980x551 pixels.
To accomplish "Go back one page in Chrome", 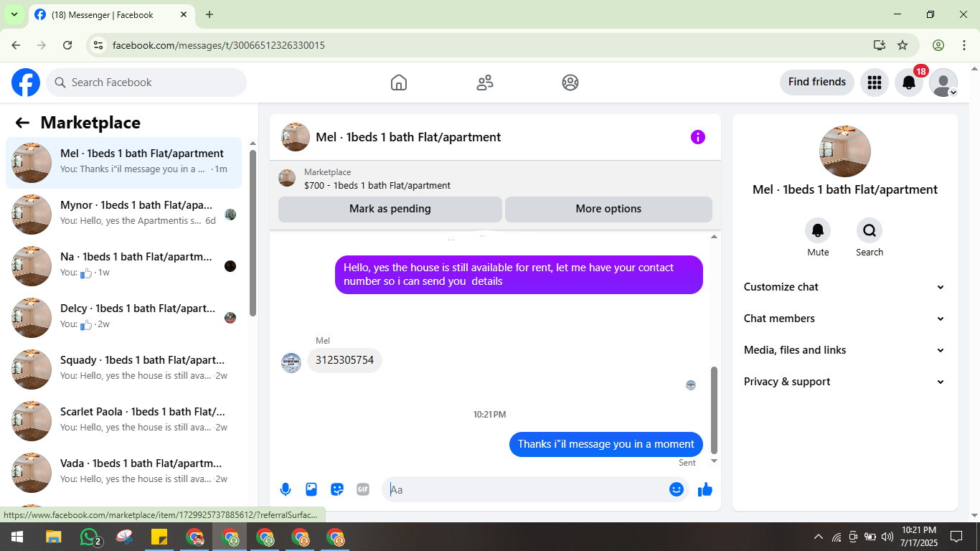I will [x=16, y=45].
